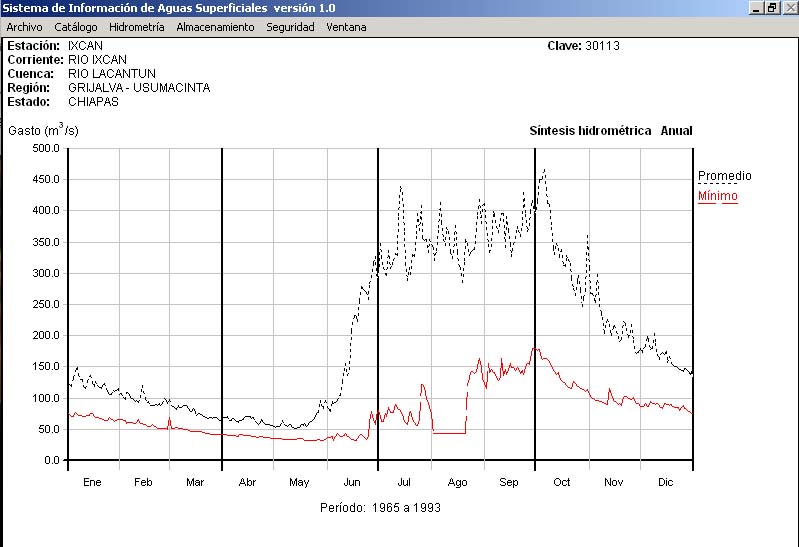Open the Almacenamiento menu
Viewport: 799px width, 547px height.
click(x=215, y=27)
